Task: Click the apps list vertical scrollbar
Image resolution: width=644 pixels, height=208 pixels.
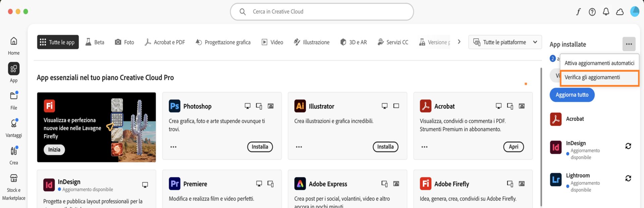Action: click(541, 137)
